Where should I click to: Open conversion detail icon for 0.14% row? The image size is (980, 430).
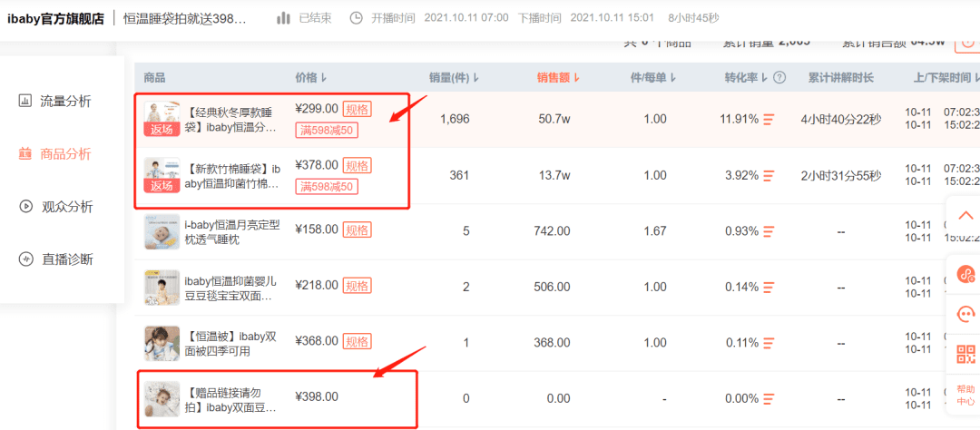[769, 288]
